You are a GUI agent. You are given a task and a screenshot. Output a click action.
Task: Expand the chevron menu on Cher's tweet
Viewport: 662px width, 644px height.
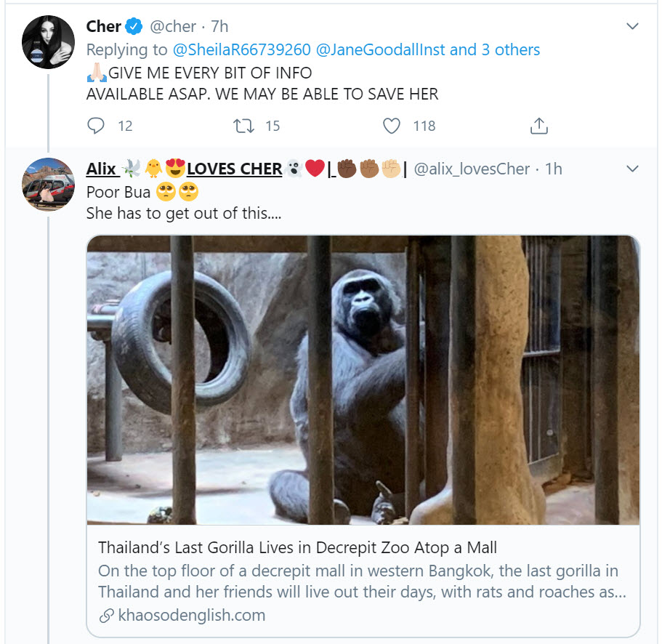pyautogui.click(x=632, y=27)
